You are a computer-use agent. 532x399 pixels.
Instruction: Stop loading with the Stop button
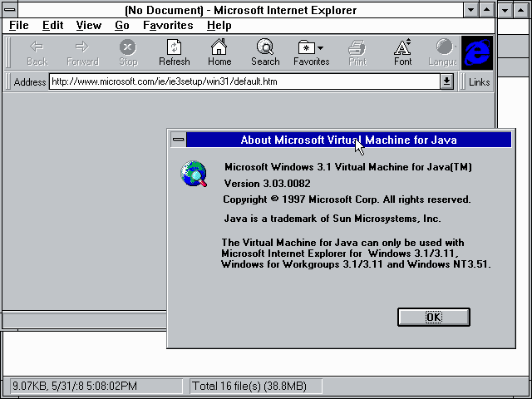coord(128,53)
